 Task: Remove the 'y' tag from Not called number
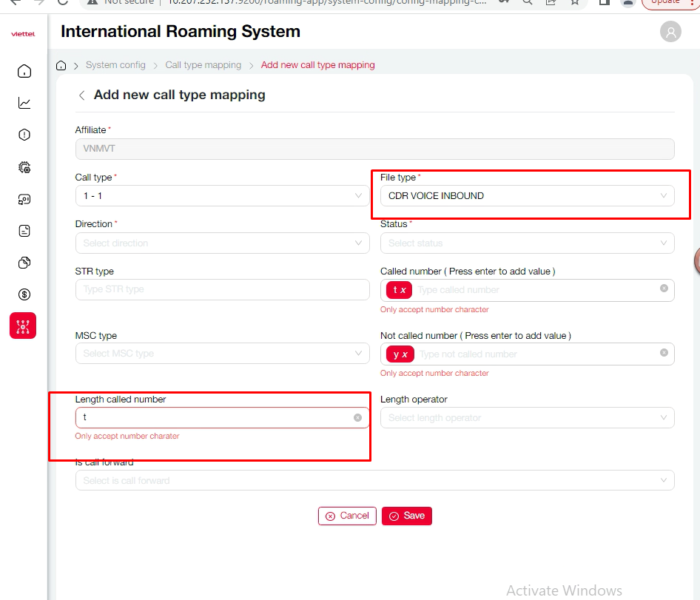click(405, 354)
